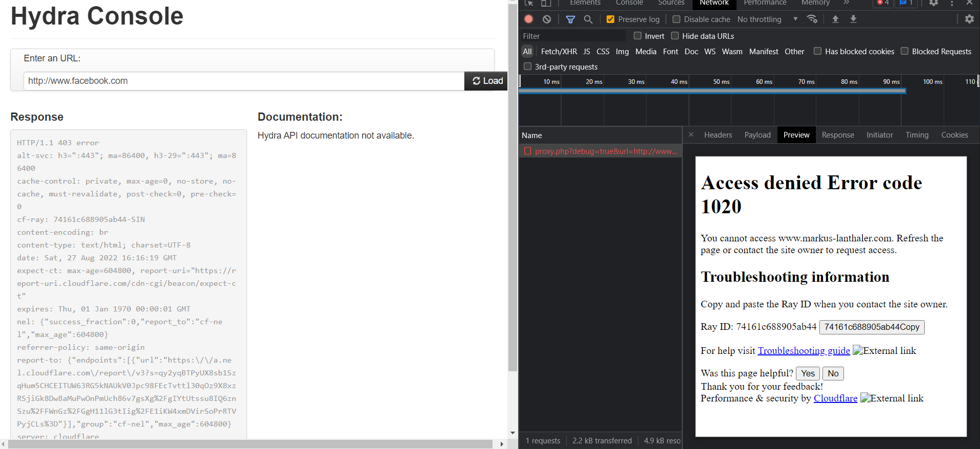Open the Memory tab

(x=815, y=3)
